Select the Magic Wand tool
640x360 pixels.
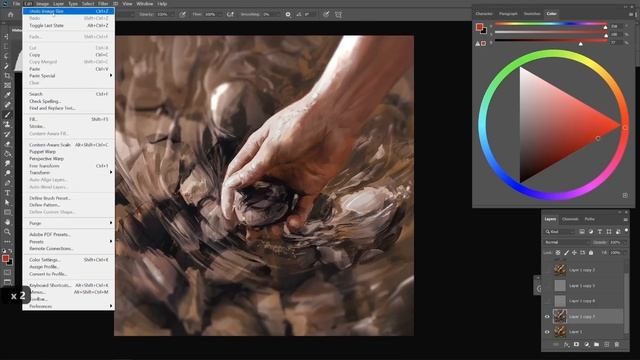coord(7,66)
